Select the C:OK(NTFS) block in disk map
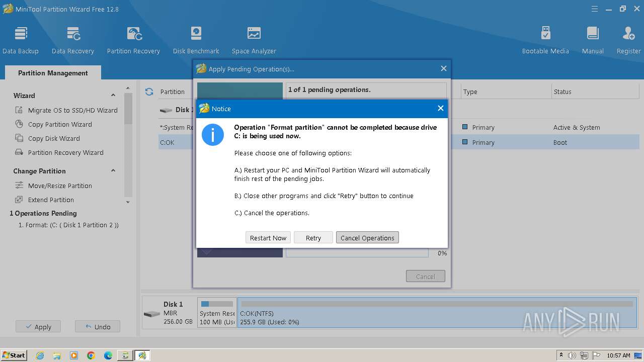The height and width of the screenshot is (362, 644). 437,313
